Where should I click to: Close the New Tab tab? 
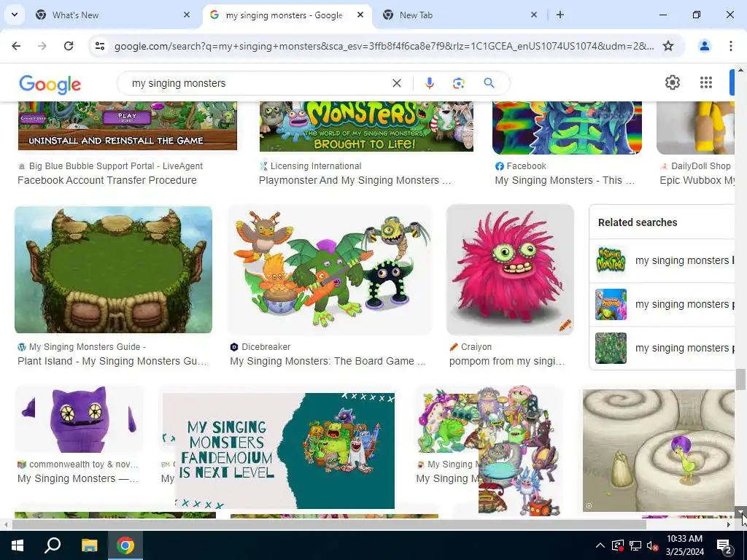534,15
